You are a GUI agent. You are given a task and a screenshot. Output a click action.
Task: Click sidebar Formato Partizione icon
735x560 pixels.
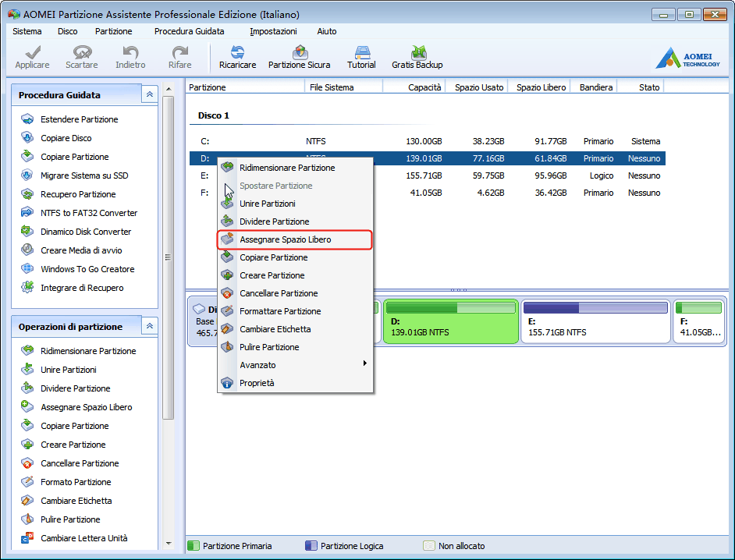click(x=27, y=482)
